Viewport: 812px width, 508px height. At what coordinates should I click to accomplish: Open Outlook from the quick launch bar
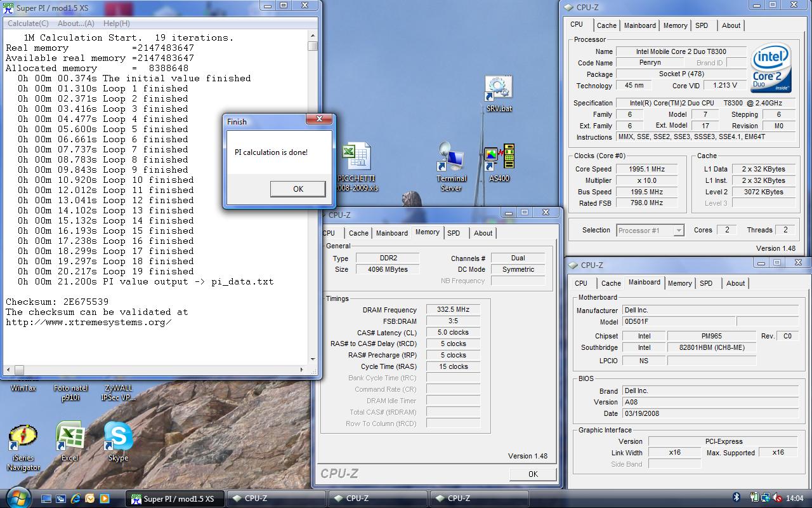(x=90, y=498)
